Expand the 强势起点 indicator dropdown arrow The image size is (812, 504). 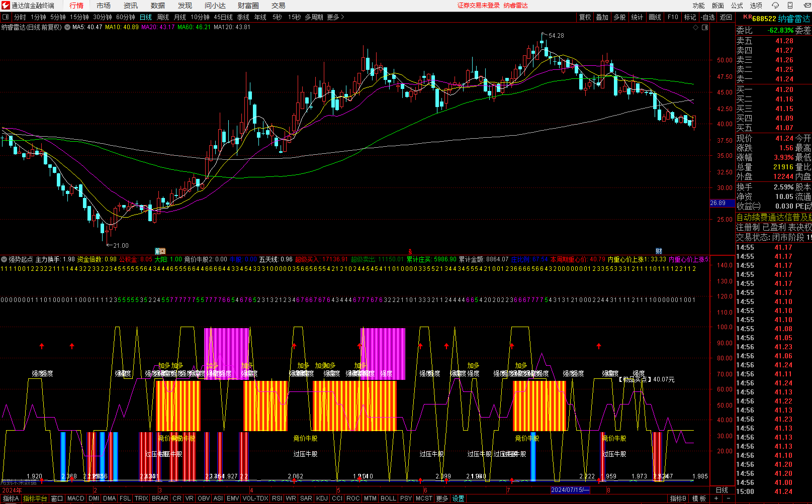tap(4, 259)
